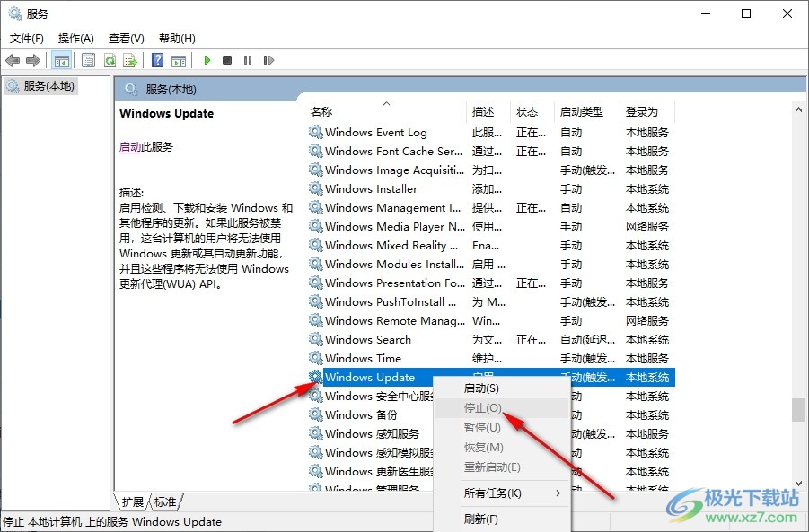Screen dimensions: 809x532
Task: Select the Windows Time service
Action: tap(363, 358)
